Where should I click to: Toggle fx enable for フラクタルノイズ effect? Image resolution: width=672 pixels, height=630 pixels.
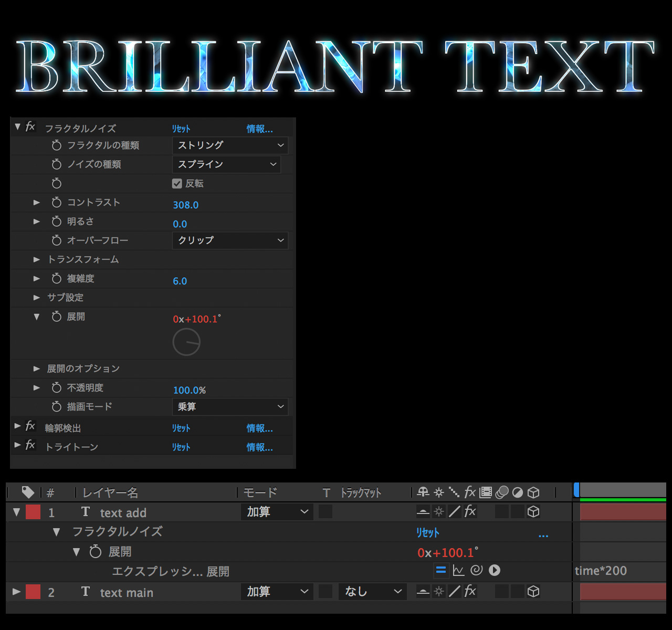pyautogui.click(x=30, y=127)
